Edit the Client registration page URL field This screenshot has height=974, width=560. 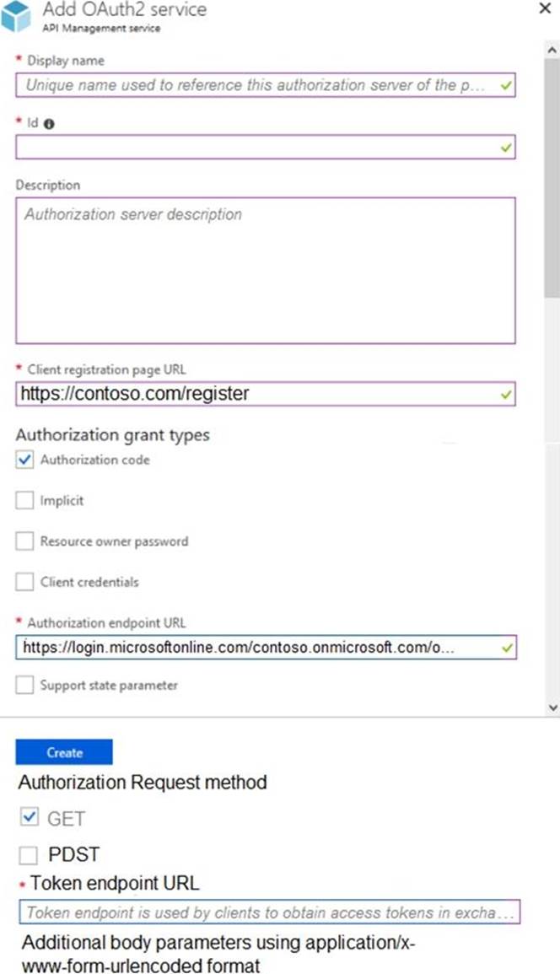coord(253,394)
